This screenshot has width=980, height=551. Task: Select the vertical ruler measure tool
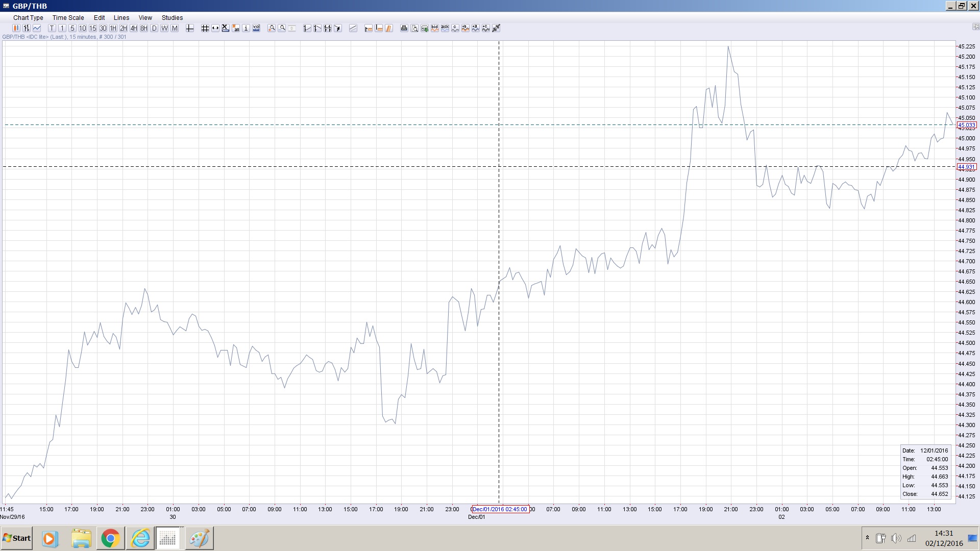pyautogui.click(x=379, y=28)
